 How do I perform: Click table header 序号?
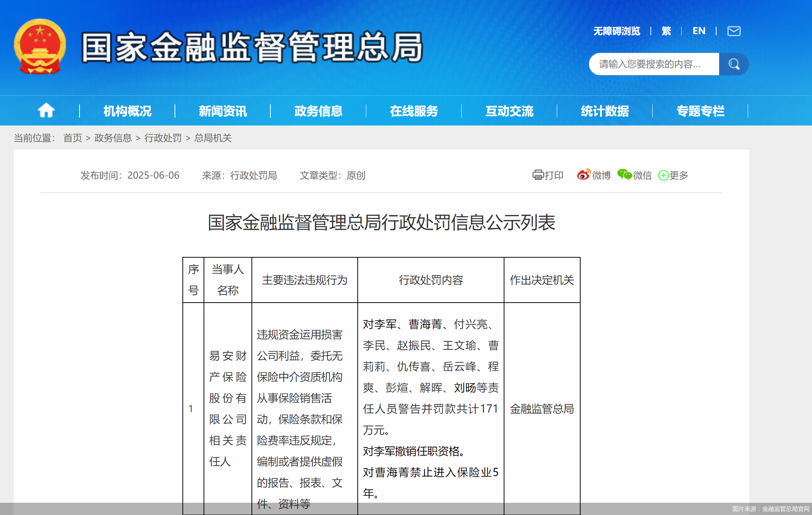[193, 280]
